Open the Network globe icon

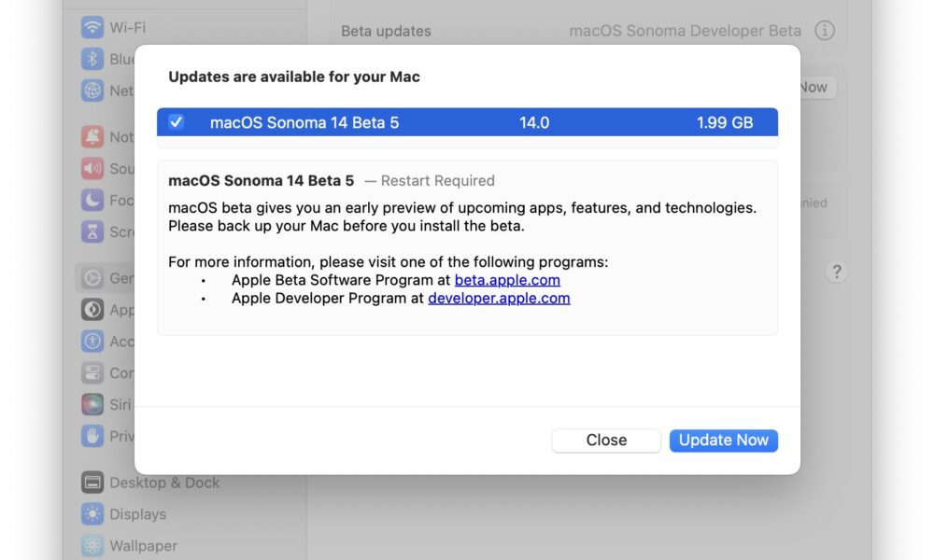click(92, 91)
